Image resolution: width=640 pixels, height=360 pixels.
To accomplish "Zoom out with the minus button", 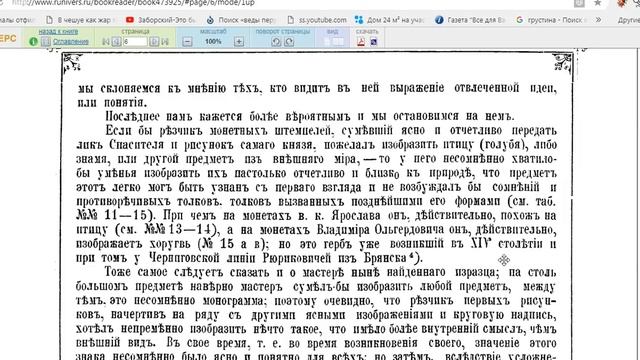I will pos(187,42).
